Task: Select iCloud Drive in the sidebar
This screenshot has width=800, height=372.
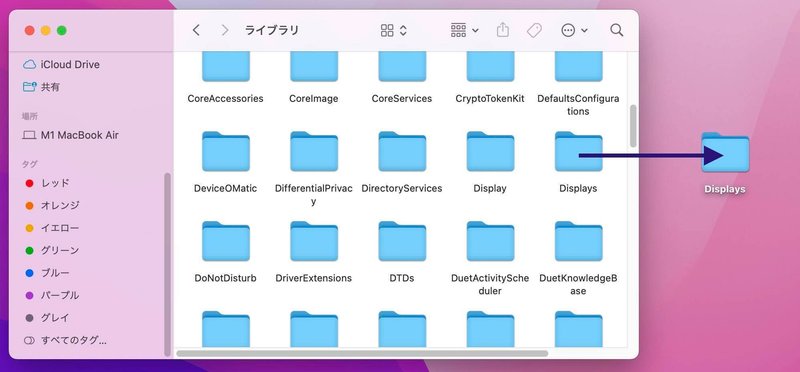Action: (62, 65)
